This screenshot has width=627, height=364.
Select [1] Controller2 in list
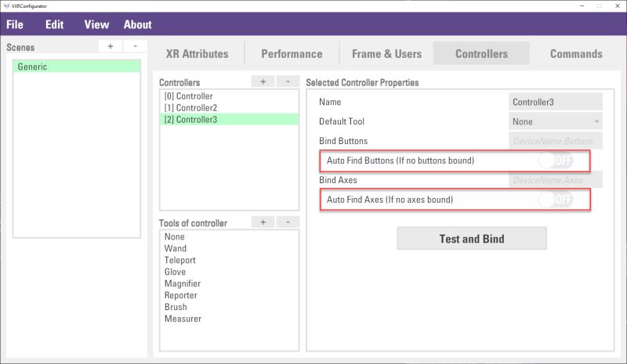click(x=229, y=108)
